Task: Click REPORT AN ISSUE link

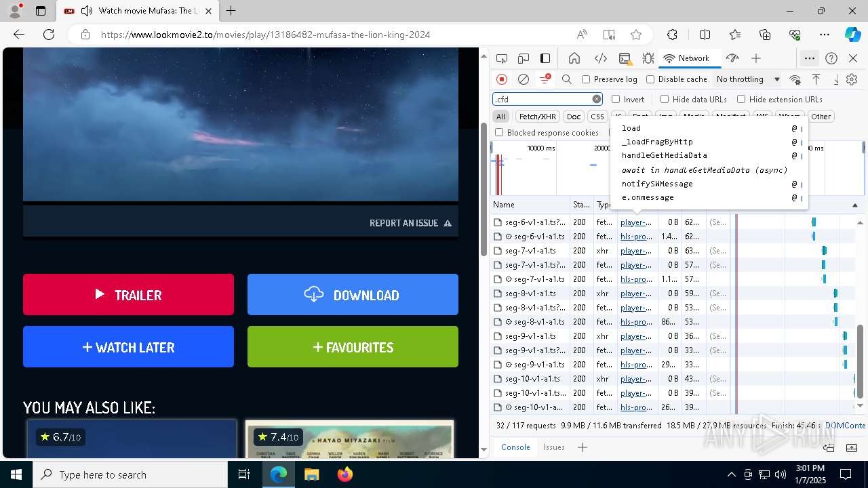Action: 410,223
